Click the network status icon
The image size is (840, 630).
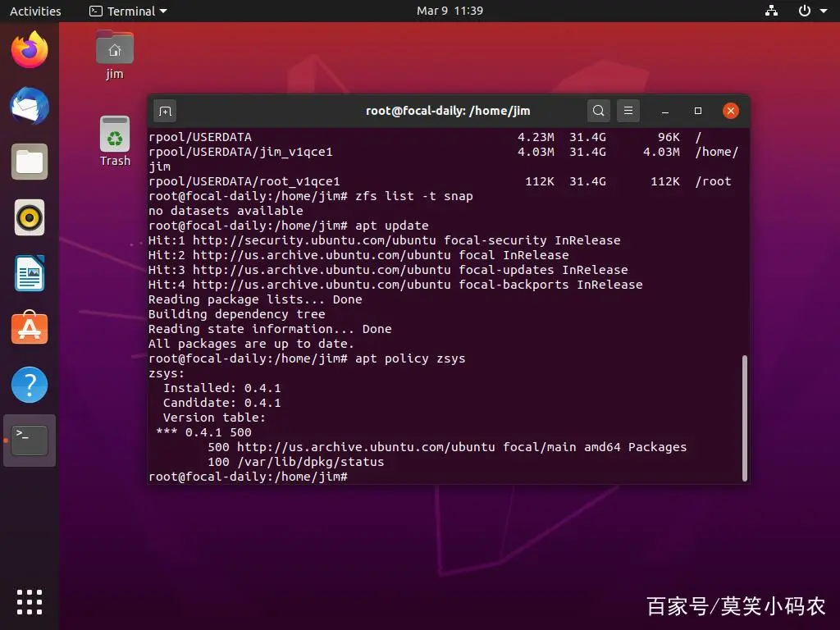click(771, 11)
